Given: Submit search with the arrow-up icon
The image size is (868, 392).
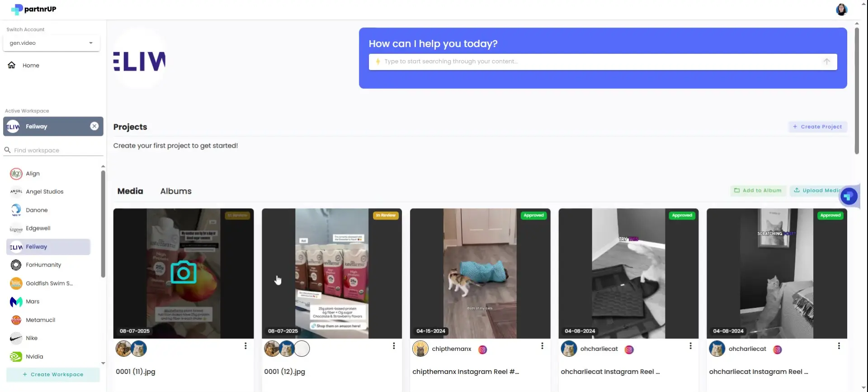Looking at the screenshot, I should (826, 62).
